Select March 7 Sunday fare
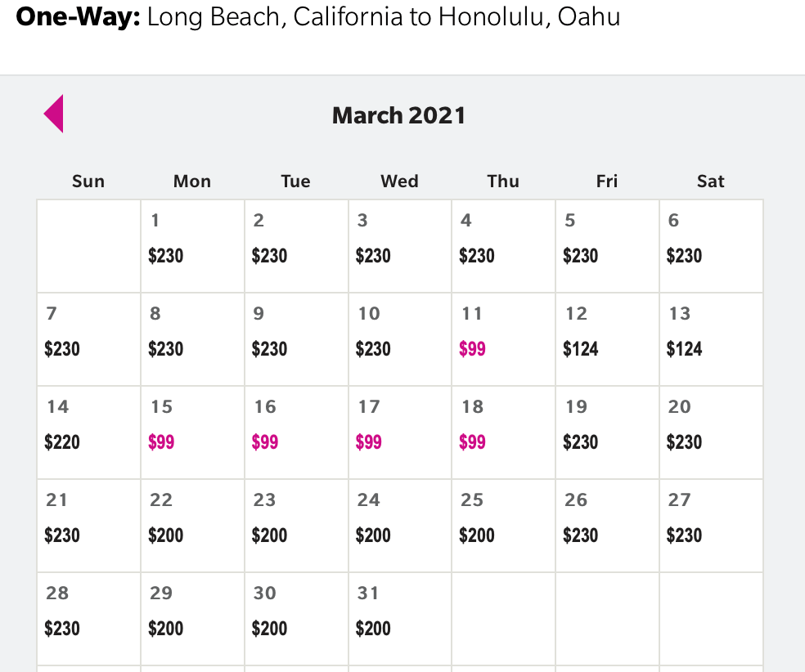 [x=88, y=339]
